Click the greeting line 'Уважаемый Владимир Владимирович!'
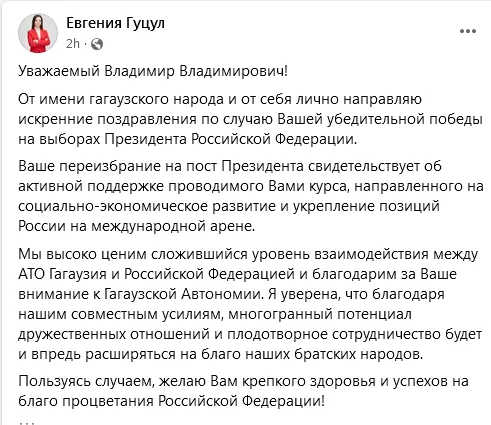 (153, 71)
